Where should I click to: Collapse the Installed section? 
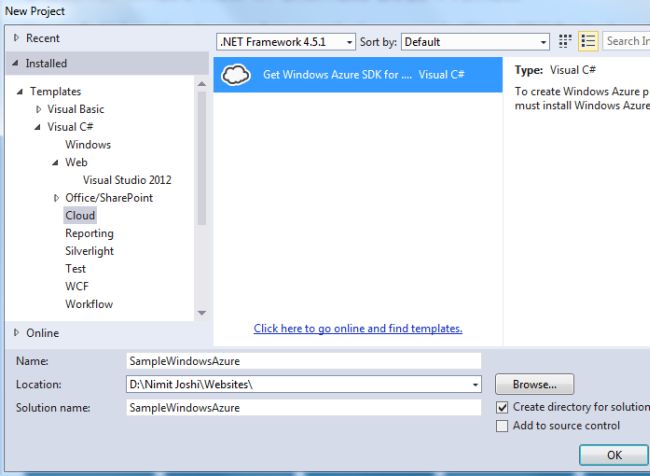click(x=15, y=63)
